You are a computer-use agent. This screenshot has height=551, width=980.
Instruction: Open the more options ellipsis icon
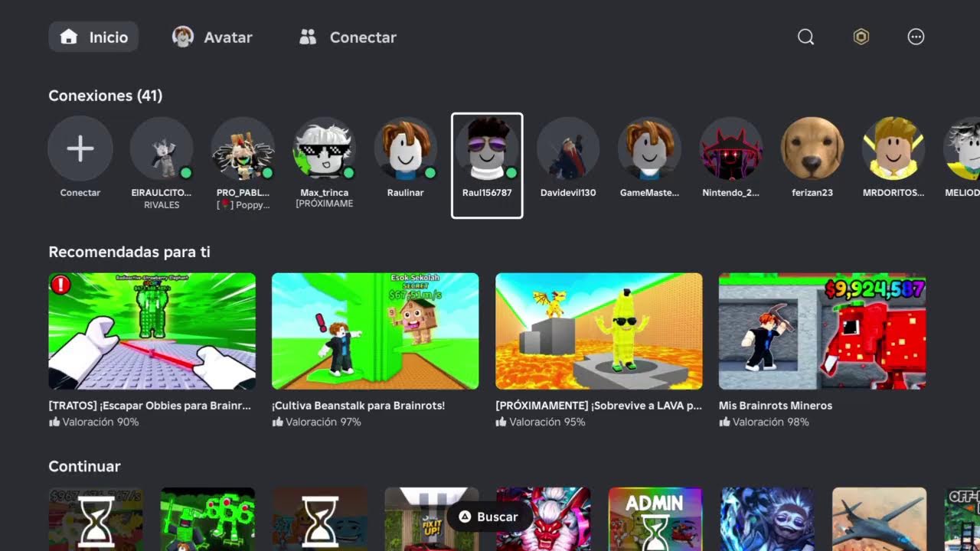[916, 37]
